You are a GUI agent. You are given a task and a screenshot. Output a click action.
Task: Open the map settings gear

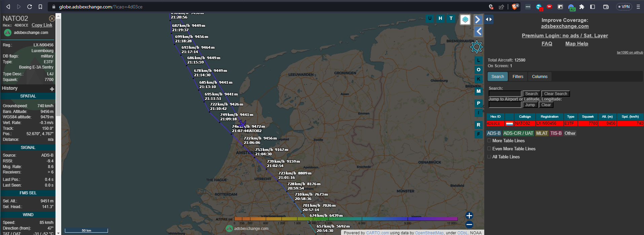click(x=477, y=47)
